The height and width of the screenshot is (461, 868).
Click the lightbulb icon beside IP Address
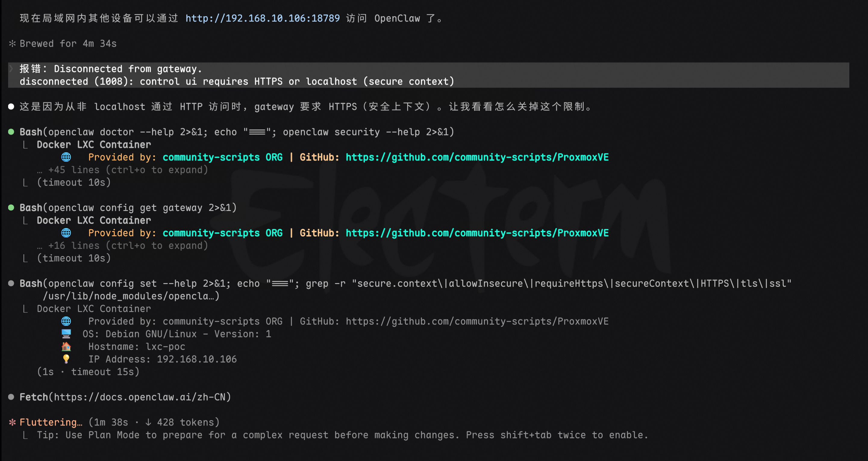(x=66, y=359)
